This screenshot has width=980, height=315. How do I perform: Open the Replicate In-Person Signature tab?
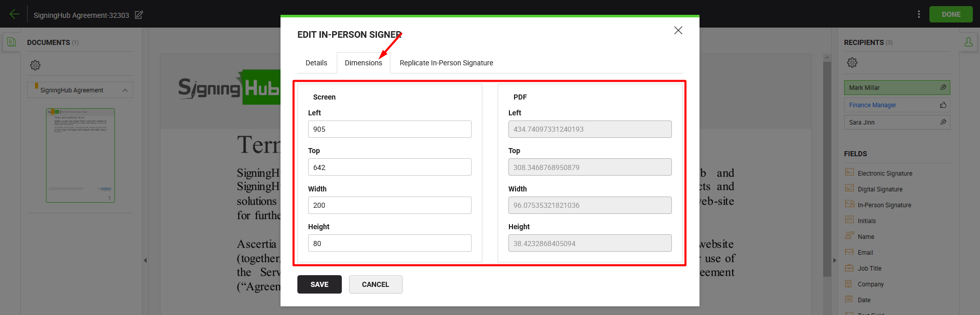[446, 63]
